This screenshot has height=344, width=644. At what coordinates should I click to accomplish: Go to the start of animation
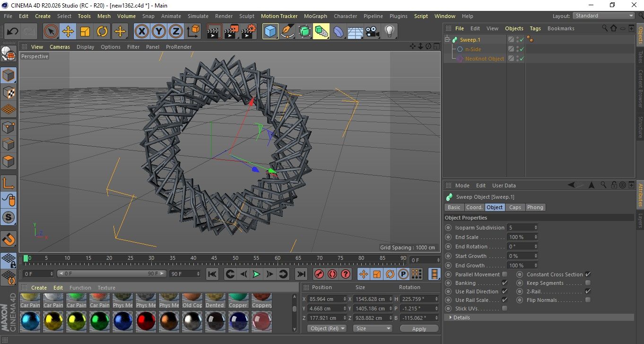pos(212,274)
